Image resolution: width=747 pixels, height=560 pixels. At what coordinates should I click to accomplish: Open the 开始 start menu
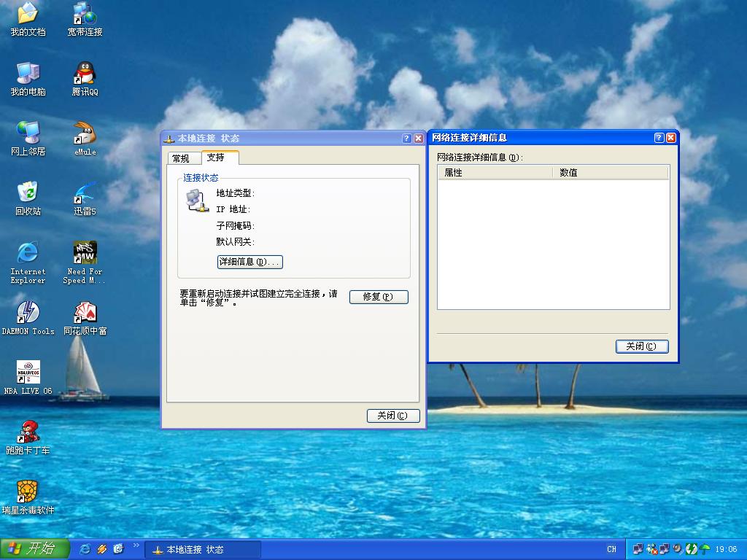(x=34, y=549)
